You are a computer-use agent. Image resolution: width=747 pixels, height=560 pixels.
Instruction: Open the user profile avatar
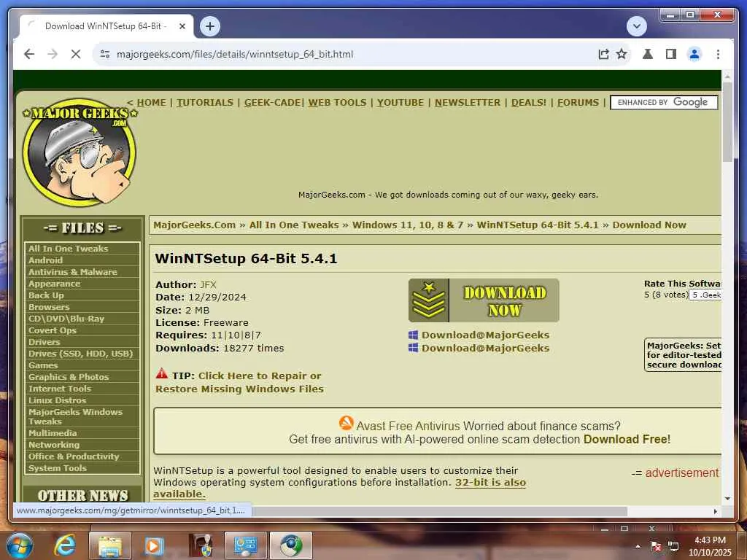click(x=694, y=54)
